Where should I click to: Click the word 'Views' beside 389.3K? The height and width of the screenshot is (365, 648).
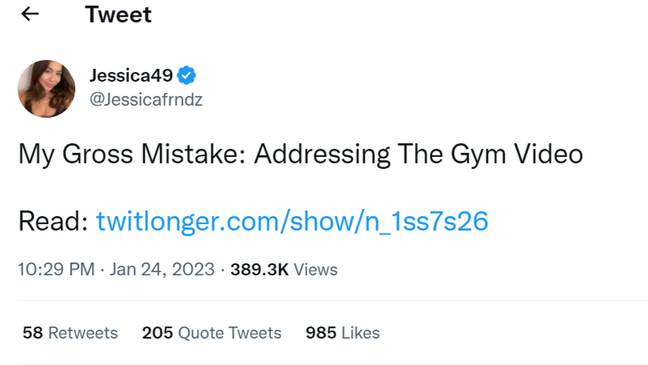(316, 270)
